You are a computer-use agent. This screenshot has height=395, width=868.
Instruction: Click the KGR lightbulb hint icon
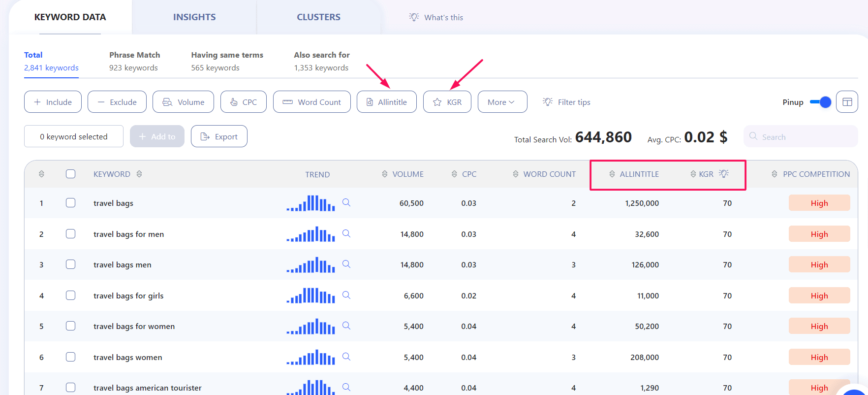[x=724, y=174]
